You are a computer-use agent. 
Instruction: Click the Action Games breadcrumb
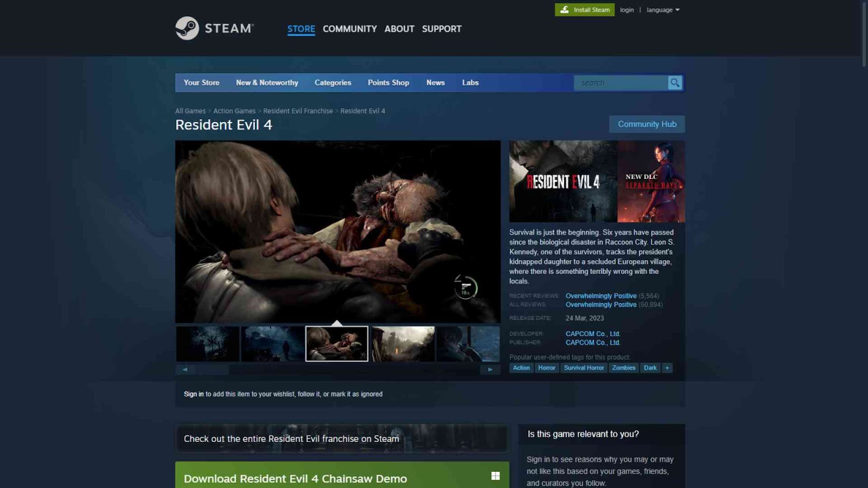[234, 111]
